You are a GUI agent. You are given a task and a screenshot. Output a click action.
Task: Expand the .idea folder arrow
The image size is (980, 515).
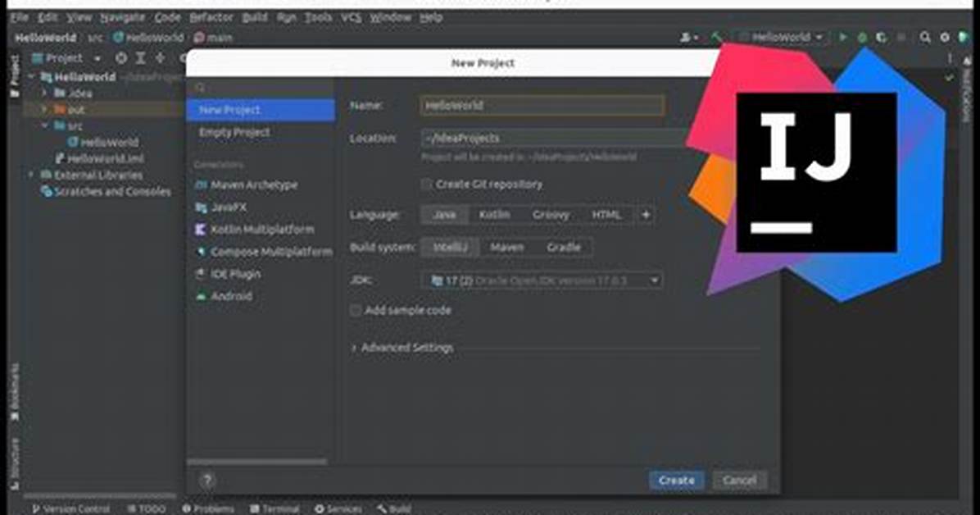(x=44, y=93)
